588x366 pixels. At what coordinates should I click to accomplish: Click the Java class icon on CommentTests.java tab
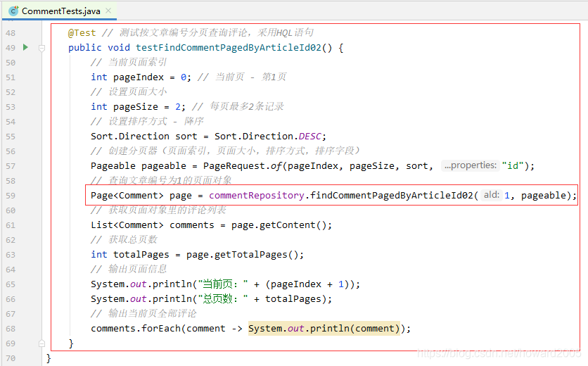coord(13,11)
